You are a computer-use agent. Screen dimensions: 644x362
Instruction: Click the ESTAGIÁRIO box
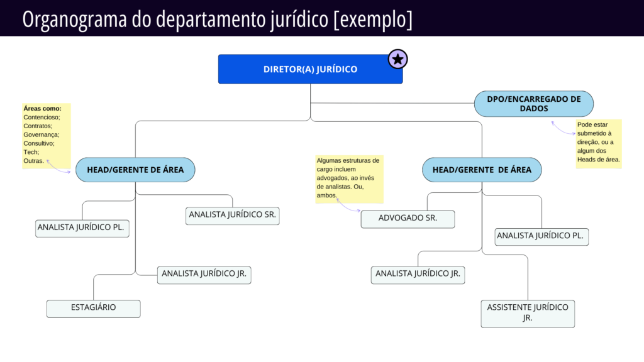click(93, 308)
